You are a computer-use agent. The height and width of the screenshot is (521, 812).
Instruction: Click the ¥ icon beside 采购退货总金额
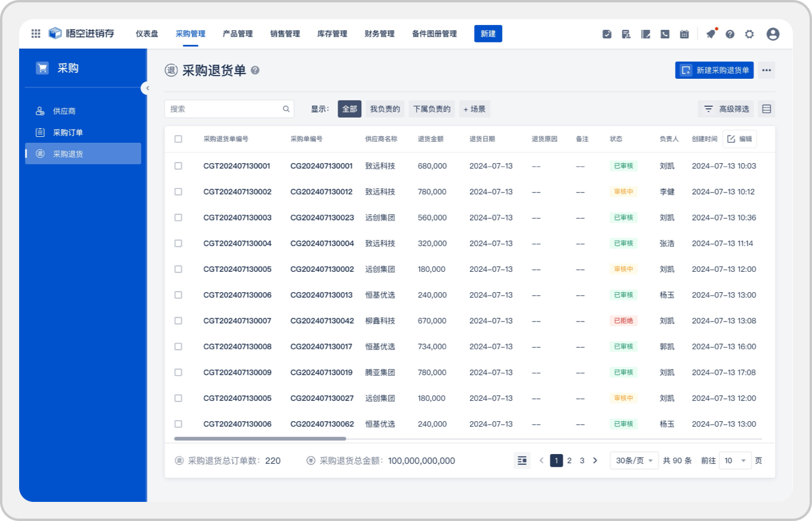[310, 461]
